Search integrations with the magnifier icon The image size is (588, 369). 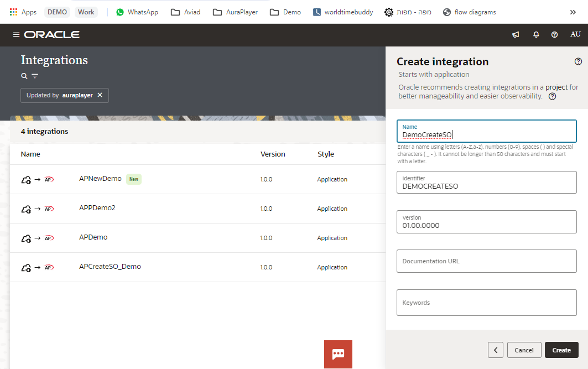click(24, 76)
